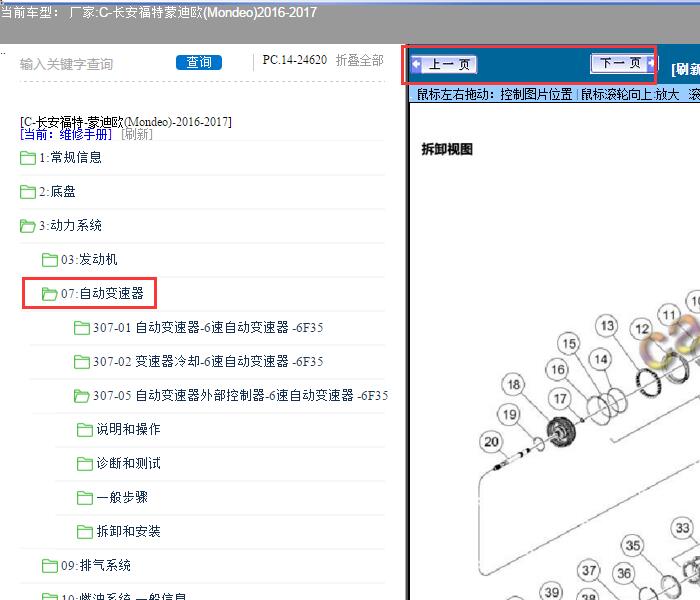Click the folder icon beside 03:发动机

(x=50, y=260)
